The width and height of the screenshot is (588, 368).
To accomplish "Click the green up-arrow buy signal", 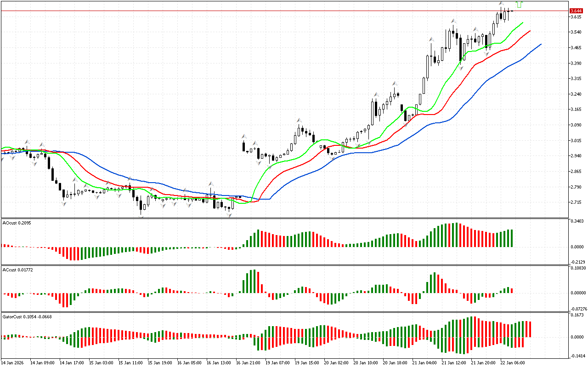I will 519,5.
